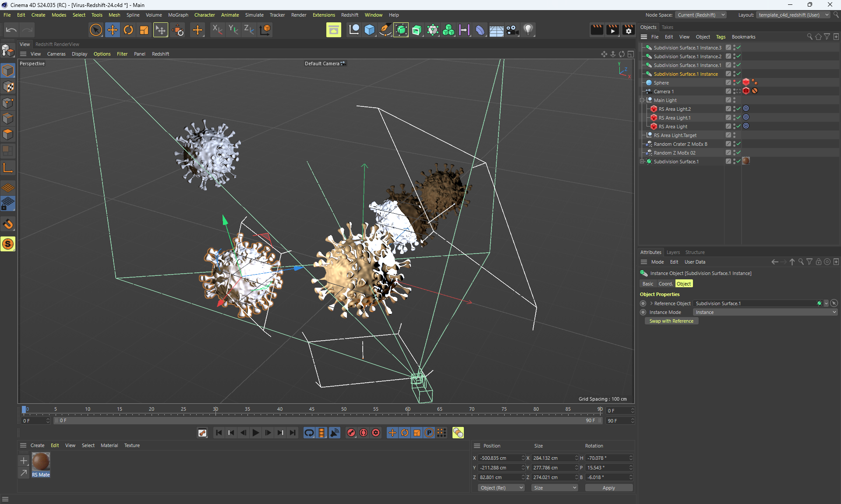The image size is (841, 504).
Task: Open the MoGraph menu
Action: (x=178, y=15)
